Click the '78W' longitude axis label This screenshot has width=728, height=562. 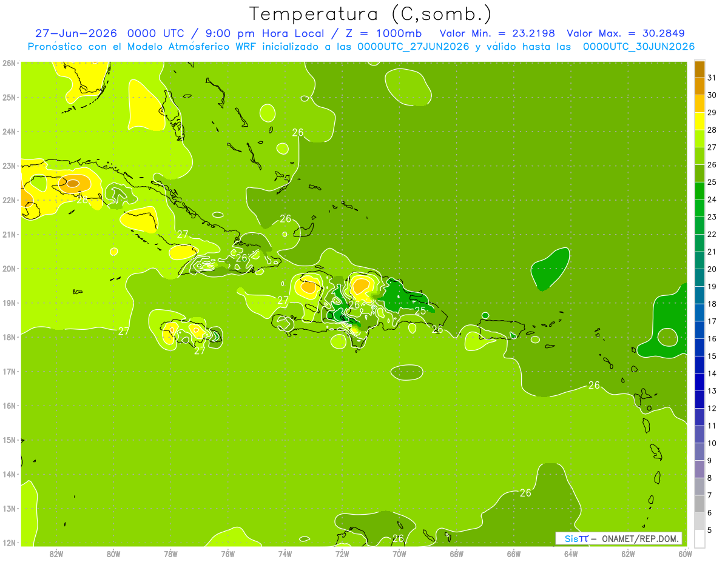click(170, 553)
